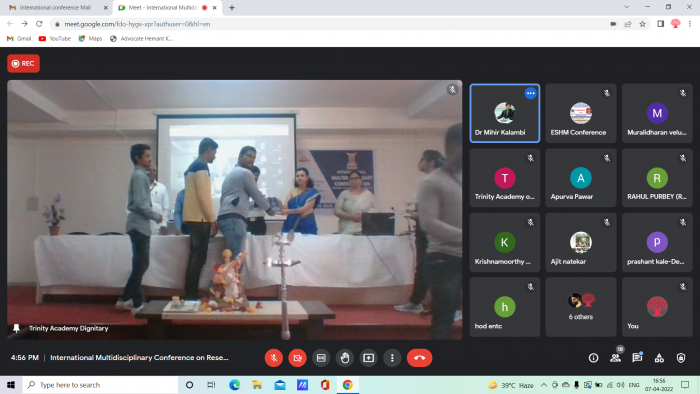
Task: Expand the browser tab search chevron
Action: pos(627,7)
